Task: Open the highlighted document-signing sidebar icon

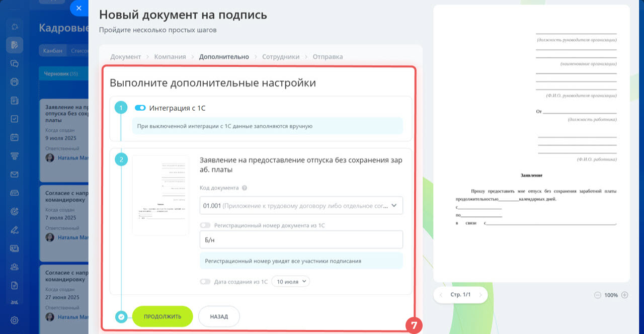Action: [x=15, y=45]
